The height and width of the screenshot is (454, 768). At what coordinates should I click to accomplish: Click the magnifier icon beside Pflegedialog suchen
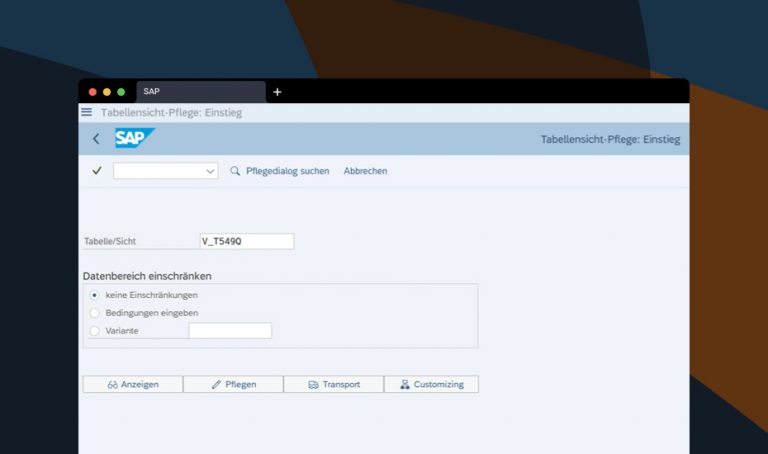(235, 171)
